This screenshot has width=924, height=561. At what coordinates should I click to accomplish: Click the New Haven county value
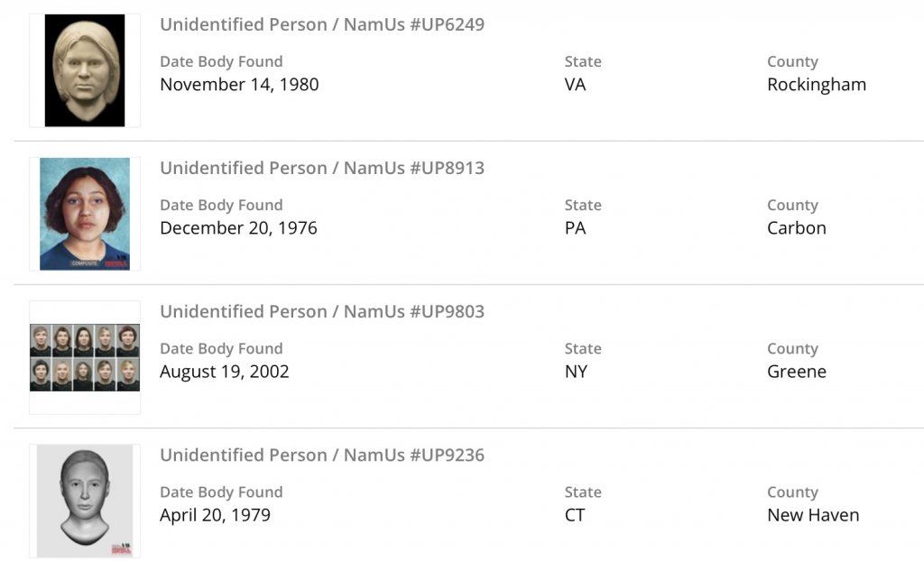813,515
